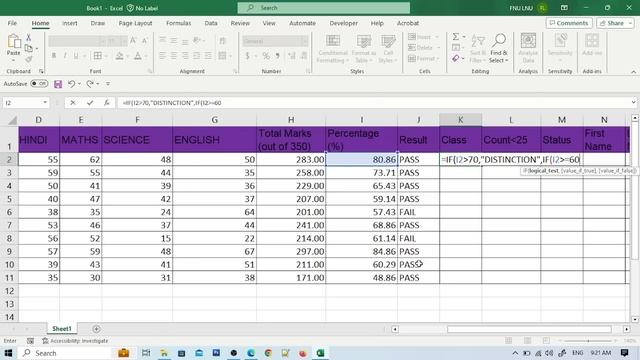Viewport: 640px width, 360px height.
Task: Confirm formula with the checkmark icon
Action: [x=90, y=103]
